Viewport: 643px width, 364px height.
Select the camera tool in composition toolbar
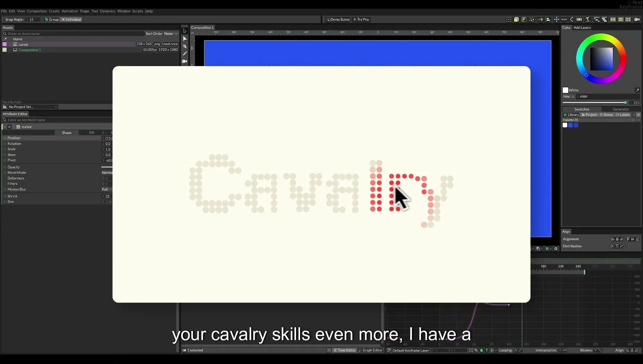185,61
